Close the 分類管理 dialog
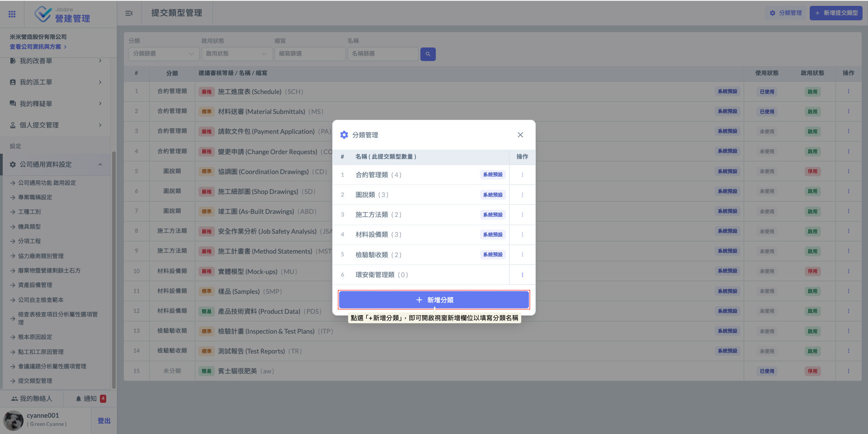This screenshot has height=434, width=868. pos(520,135)
